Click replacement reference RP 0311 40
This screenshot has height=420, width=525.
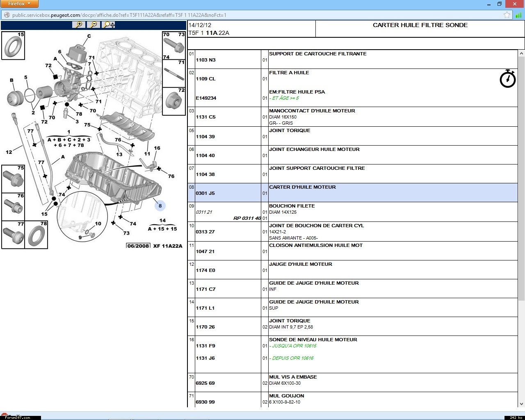(247, 218)
